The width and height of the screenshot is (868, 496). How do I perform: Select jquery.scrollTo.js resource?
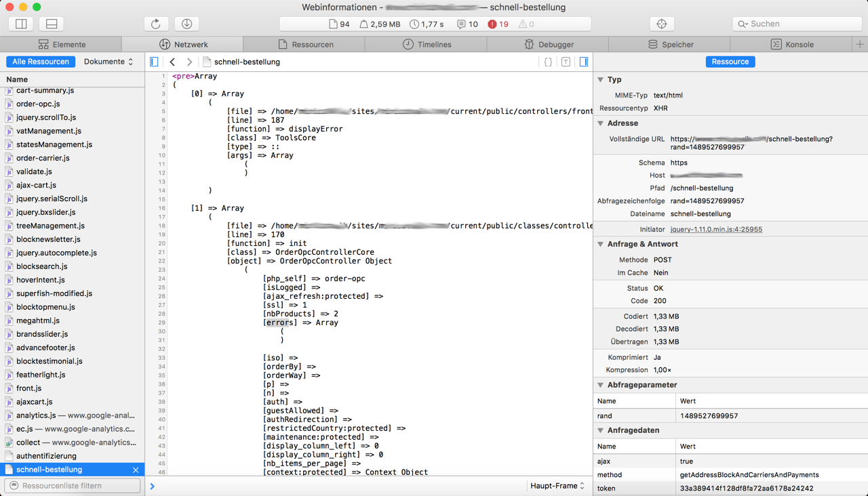click(73, 117)
